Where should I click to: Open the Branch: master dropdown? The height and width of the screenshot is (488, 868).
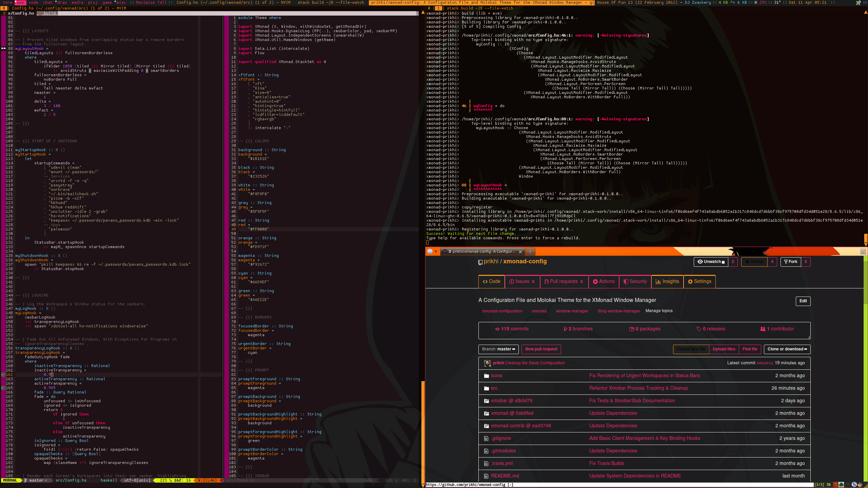pos(498,349)
